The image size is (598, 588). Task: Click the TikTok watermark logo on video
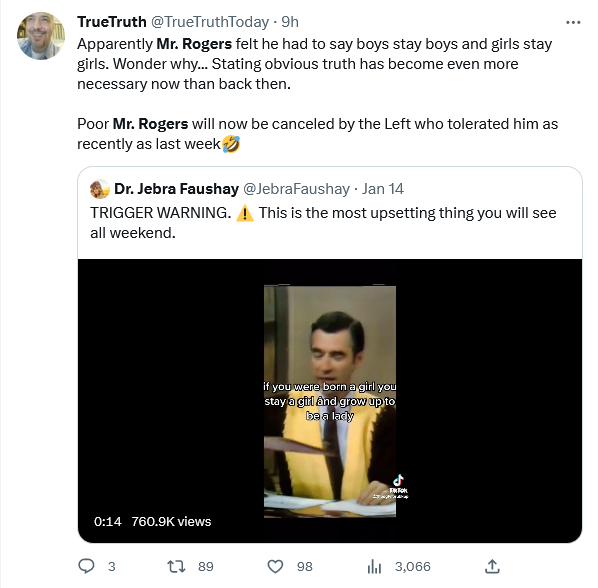399,486
